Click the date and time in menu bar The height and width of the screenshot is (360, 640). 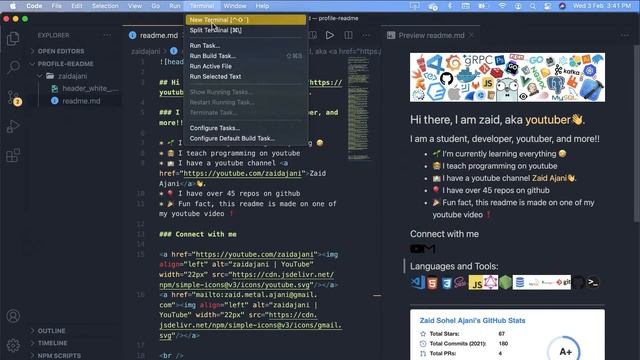tap(602, 6)
